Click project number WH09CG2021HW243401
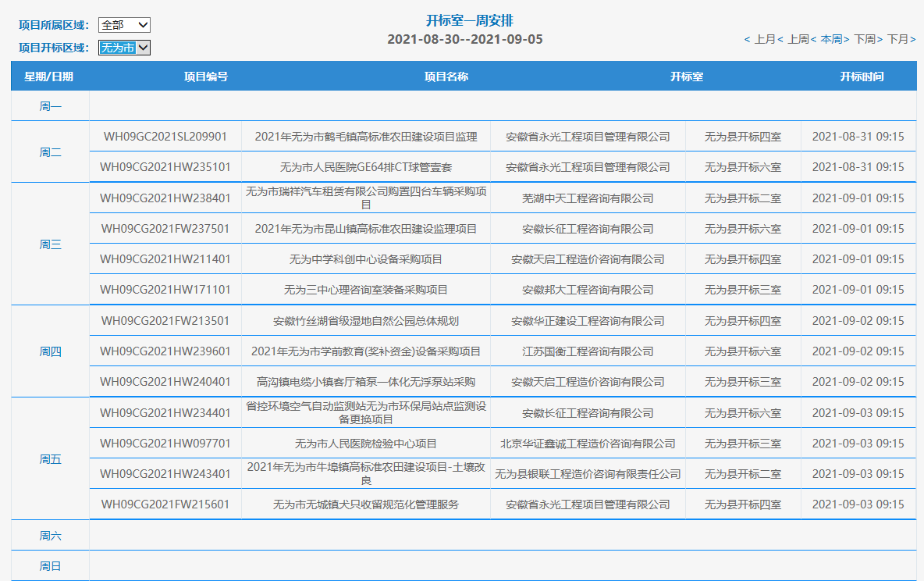Viewport: 924px width, 581px height. (165, 474)
